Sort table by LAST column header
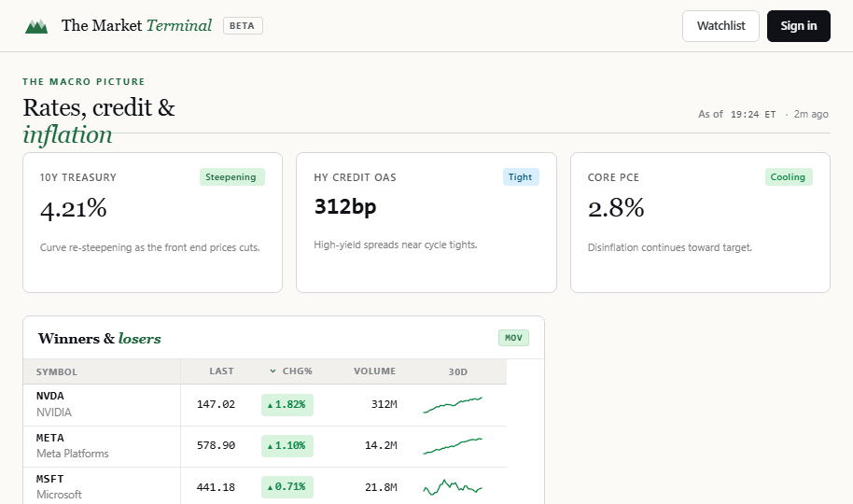Image resolution: width=853 pixels, height=504 pixels. [221, 371]
